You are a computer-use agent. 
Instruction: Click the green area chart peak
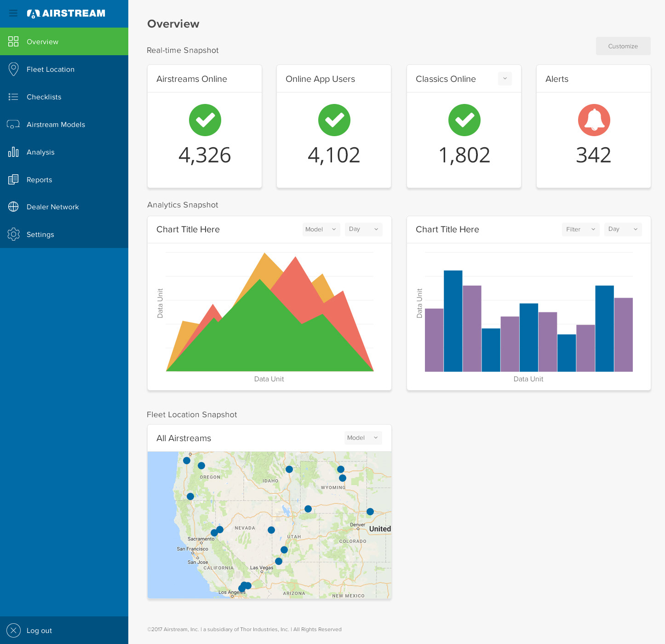tap(260, 281)
